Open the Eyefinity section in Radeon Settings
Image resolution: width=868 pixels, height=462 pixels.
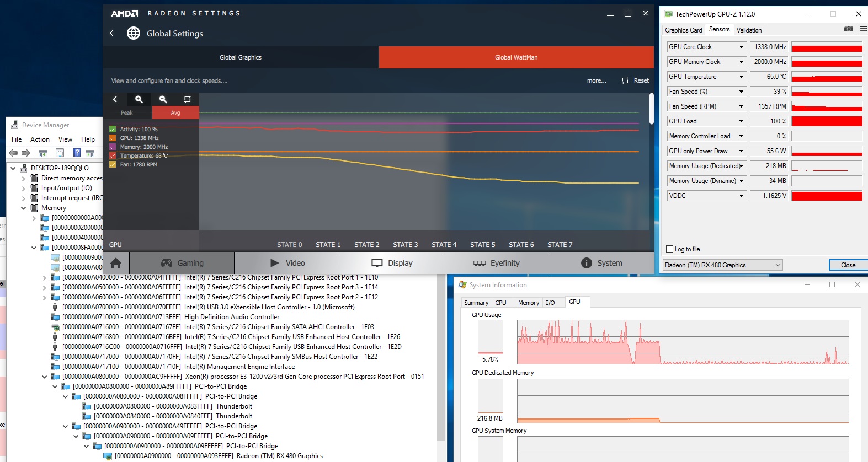497,263
